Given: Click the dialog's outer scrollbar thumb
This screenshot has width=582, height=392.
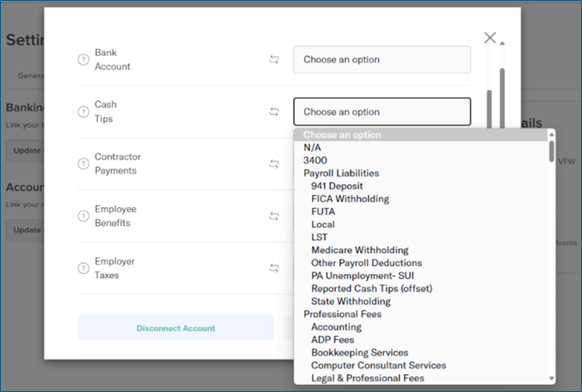Looking at the screenshot, I should (502, 98).
